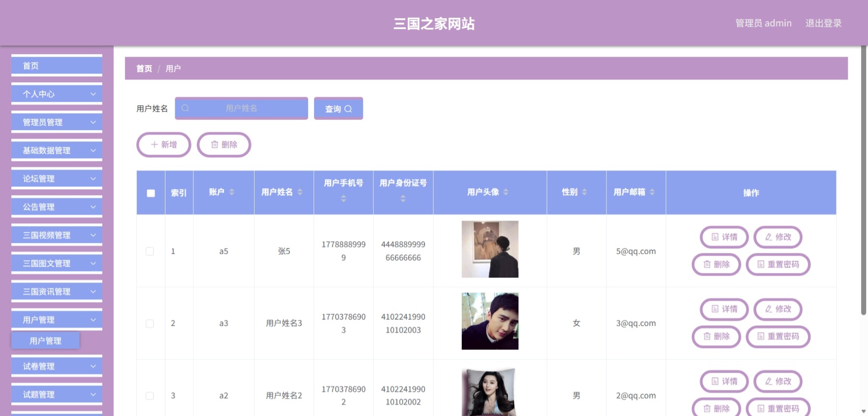The height and width of the screenshot is (416, 868).
Task: Click the search magnifier icon in 用户姓名 field
Action: point(185,108)
